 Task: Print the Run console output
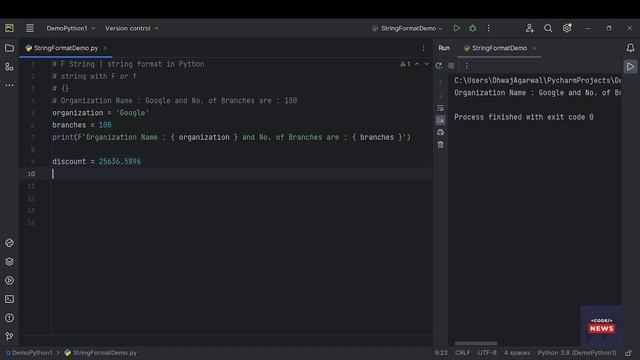point(440,132)
